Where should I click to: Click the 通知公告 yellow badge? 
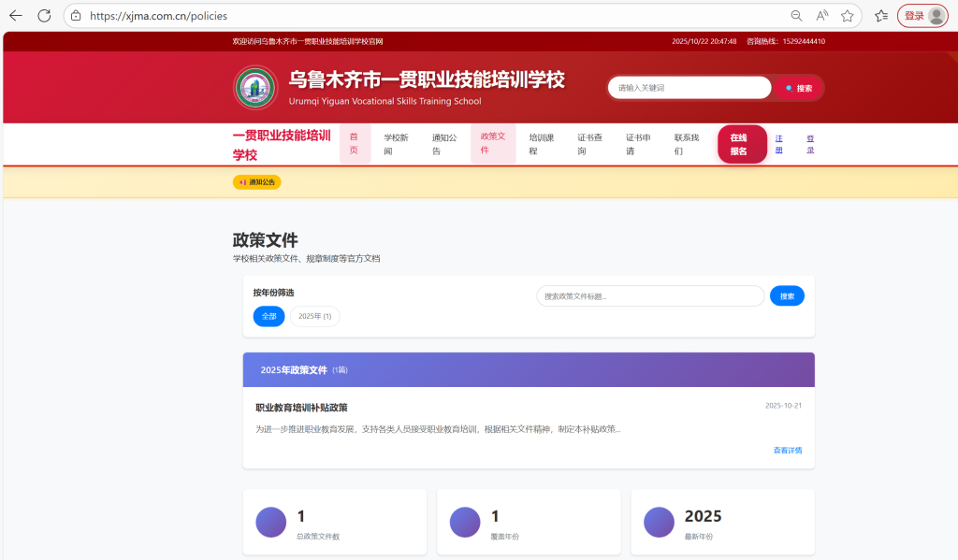(257, 182)
